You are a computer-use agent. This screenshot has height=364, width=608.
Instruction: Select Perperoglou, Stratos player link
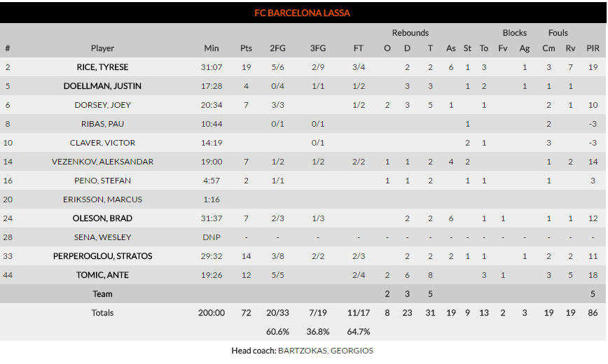point(102,256)
